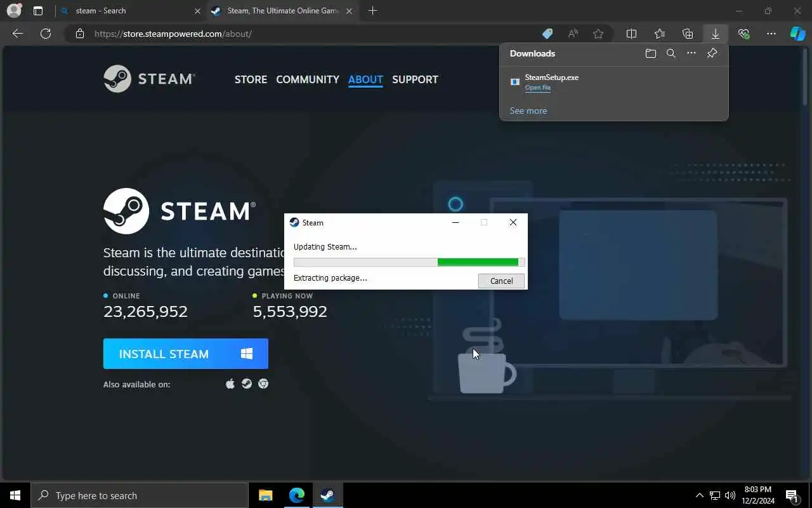Show hidden system tray icons
This screenshot has width=812, height=508.
click(x=700, y=495)
